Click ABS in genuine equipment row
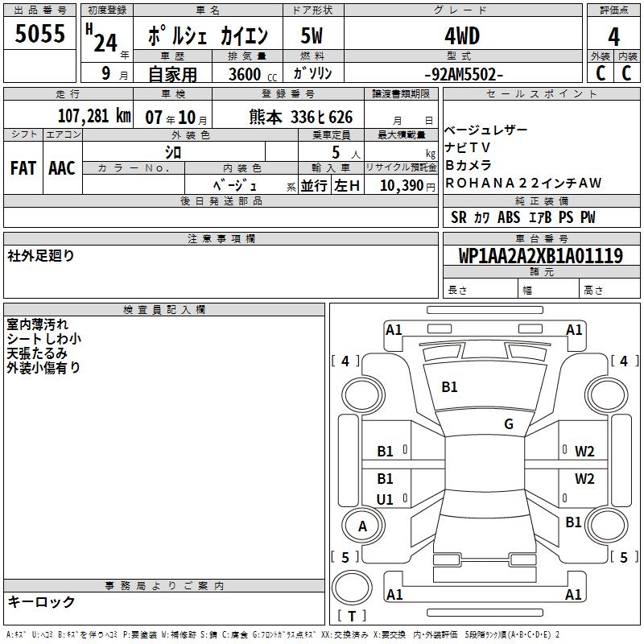This screenshot has width=644, height=644. click(509, 217)
